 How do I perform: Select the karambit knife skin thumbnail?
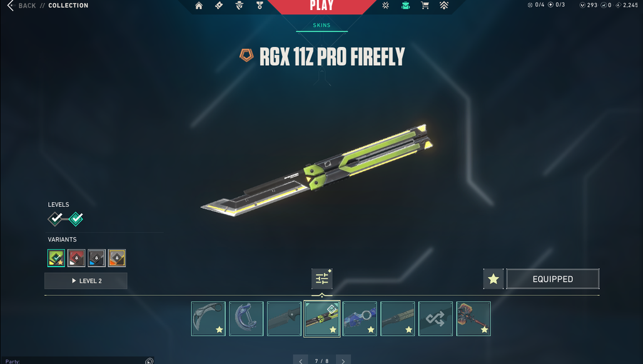tap(208, 319)
